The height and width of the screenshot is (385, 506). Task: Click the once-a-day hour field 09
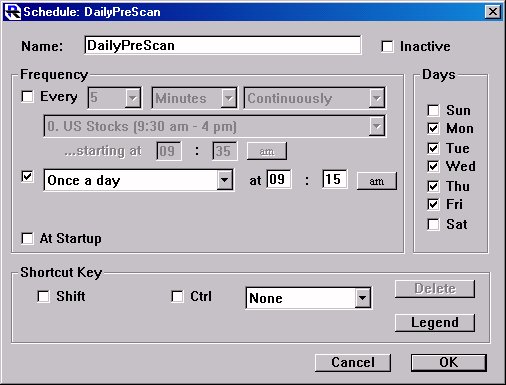(x=279, y=179)
